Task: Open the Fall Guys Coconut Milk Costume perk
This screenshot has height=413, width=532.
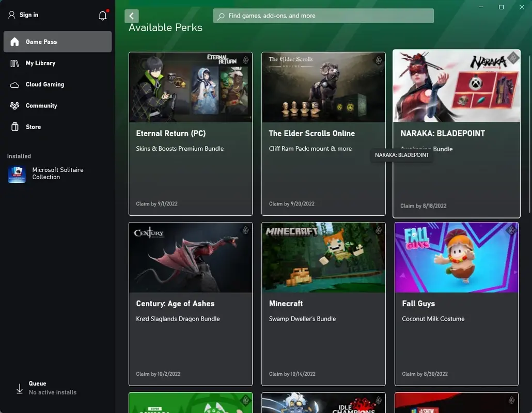Action: [x=456, y=304]
